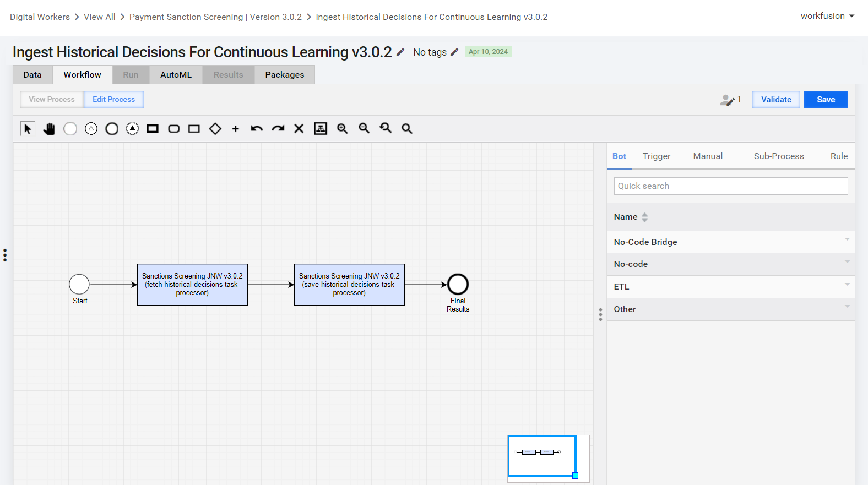Switch to View Process mode
The width and height of the screenshot is (868, 485).
[52, 99]
